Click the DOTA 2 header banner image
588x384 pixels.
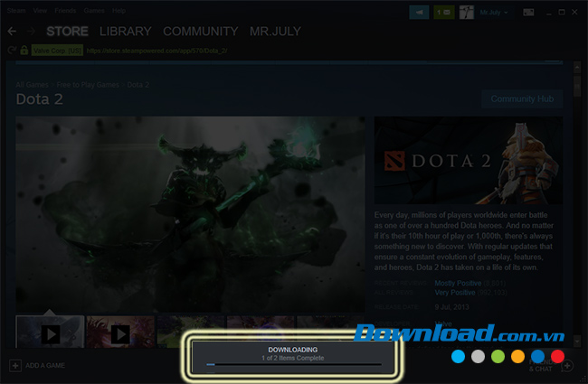click(469, 160)
